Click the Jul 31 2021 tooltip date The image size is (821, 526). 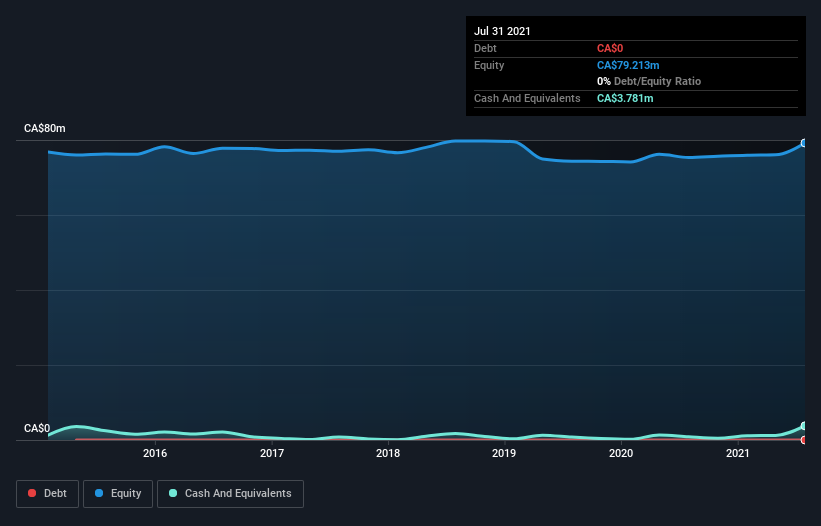click(x=502, y=31)
